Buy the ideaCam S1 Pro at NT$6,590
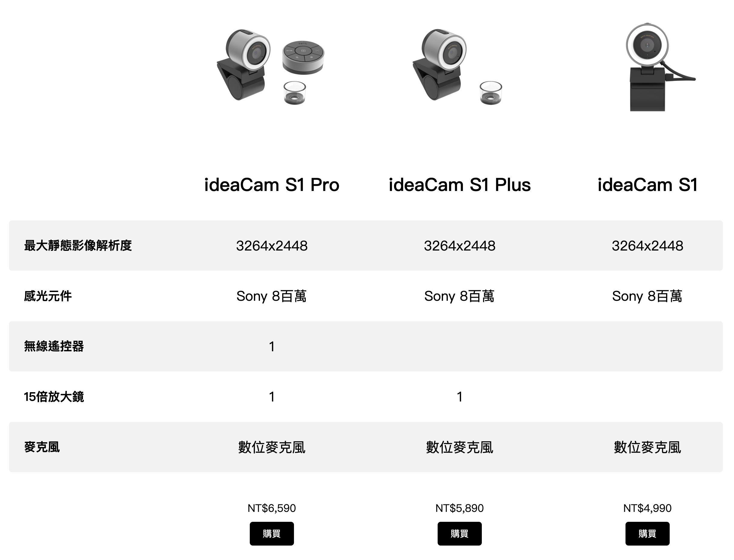Screen dimensions: 734x560 (x=271, y=533)
